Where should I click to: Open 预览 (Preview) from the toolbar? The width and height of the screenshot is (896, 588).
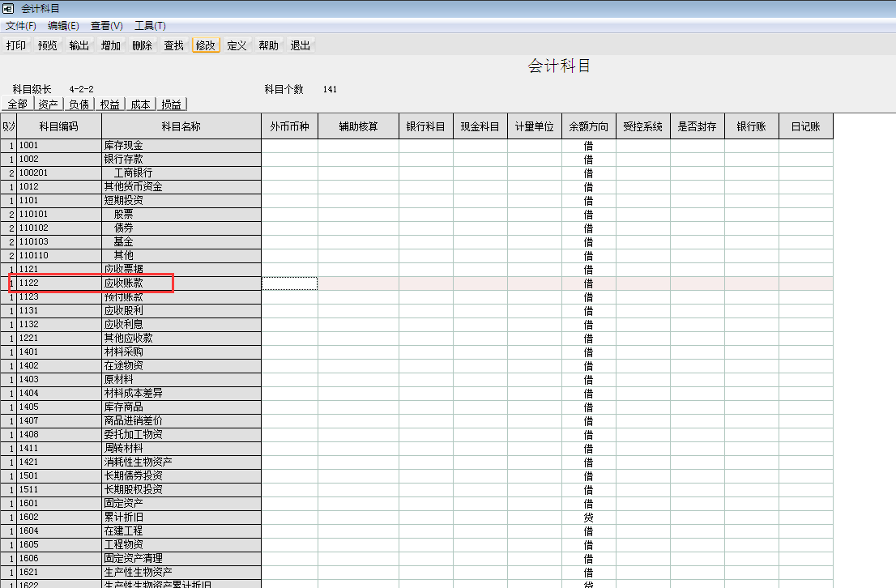pyautogui.click(x=48, y=45)
